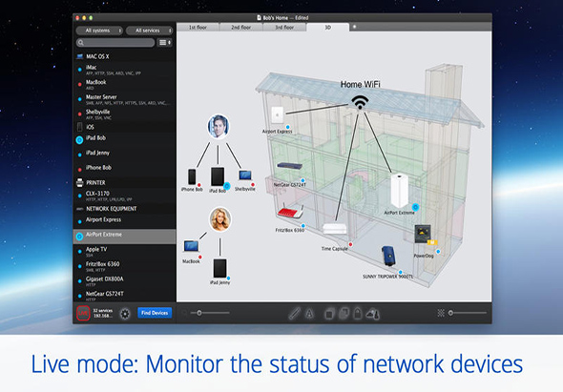Select NetGear GS724T in sidebar list
The width and height of the screenshot is (563, 392).
[125, 296]
